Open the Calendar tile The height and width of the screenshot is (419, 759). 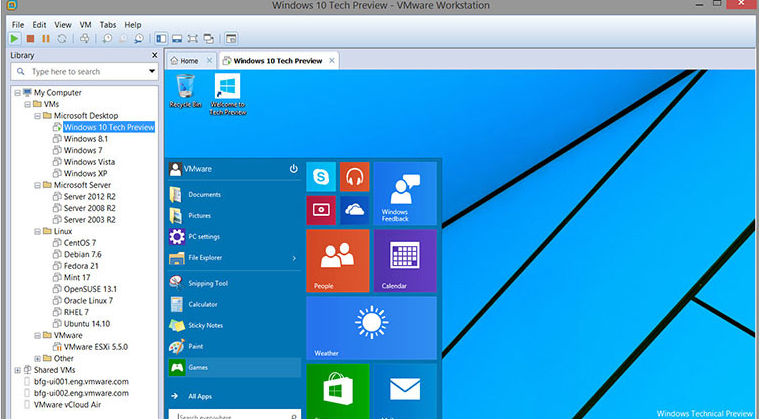405,261
